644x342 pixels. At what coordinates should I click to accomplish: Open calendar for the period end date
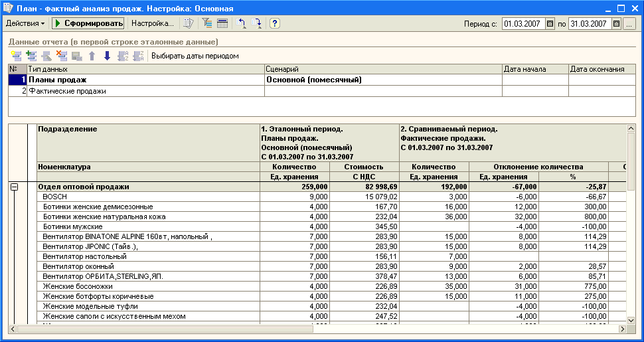point(616,24)
